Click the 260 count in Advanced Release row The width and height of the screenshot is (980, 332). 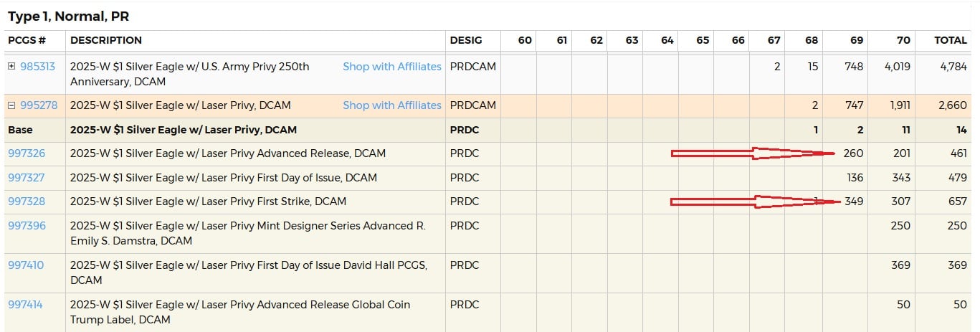coord(854,153)
